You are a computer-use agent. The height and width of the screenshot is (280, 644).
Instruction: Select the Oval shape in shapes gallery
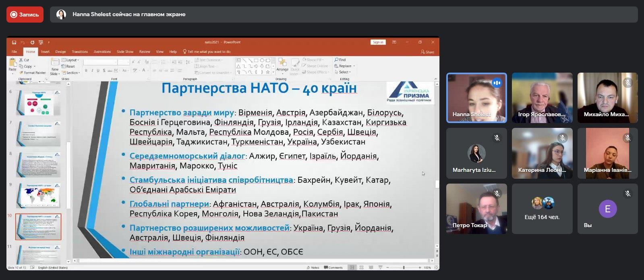[x=262, y=60]
